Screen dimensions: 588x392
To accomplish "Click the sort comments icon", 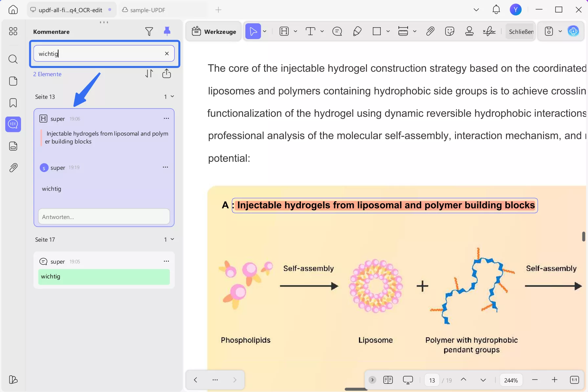I will 149,74.
